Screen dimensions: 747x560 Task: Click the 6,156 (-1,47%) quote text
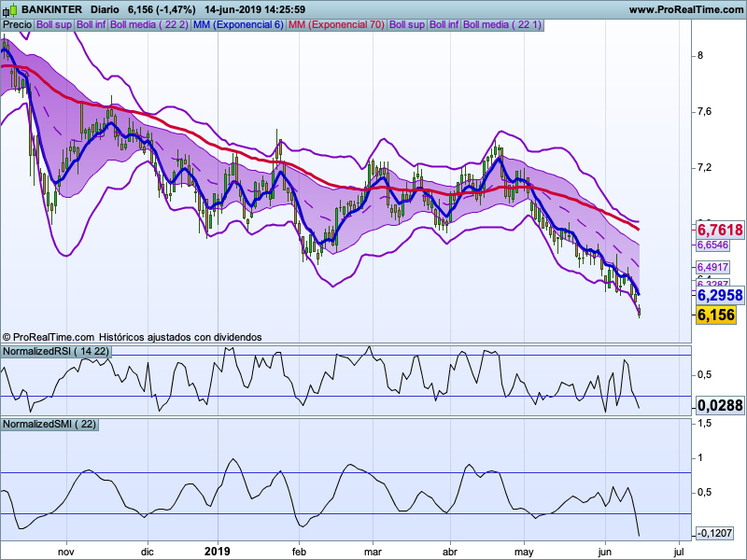162,9
